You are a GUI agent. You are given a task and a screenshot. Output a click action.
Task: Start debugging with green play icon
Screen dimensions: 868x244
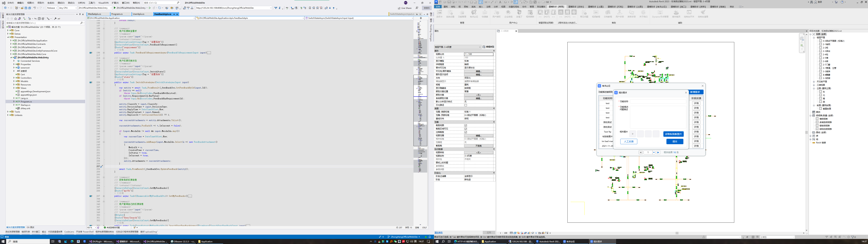pyautogui.click(x=115, y=8)
